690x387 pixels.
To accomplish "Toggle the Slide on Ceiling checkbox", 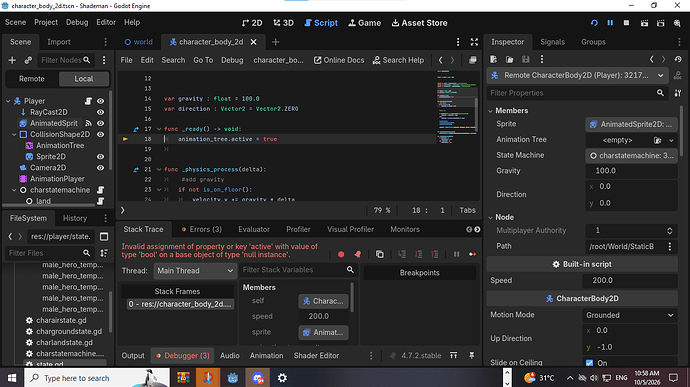I will 589,363.
